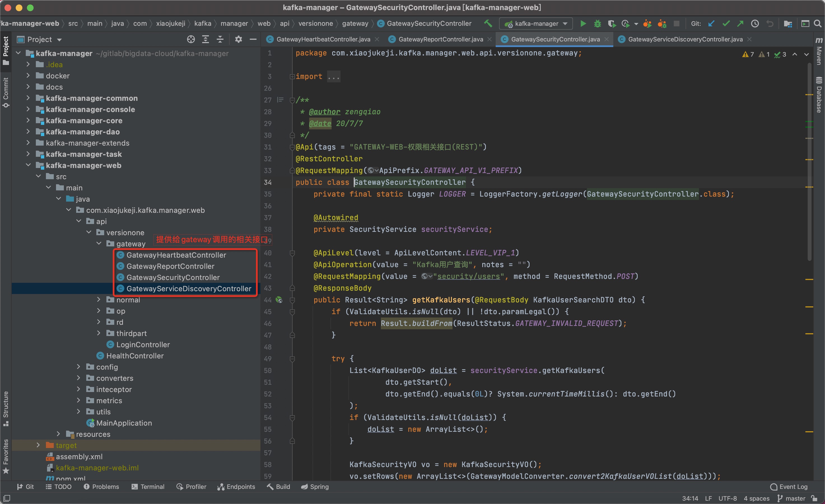
Task: Open the Terminal tool tab
Action: click(x=148, y=487)
